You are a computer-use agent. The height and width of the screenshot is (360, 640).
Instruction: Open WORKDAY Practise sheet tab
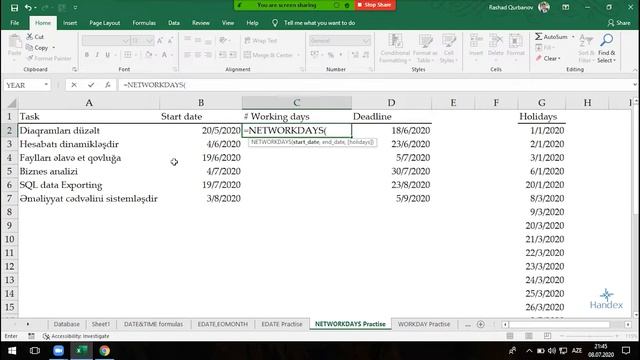tap(424, 324)
